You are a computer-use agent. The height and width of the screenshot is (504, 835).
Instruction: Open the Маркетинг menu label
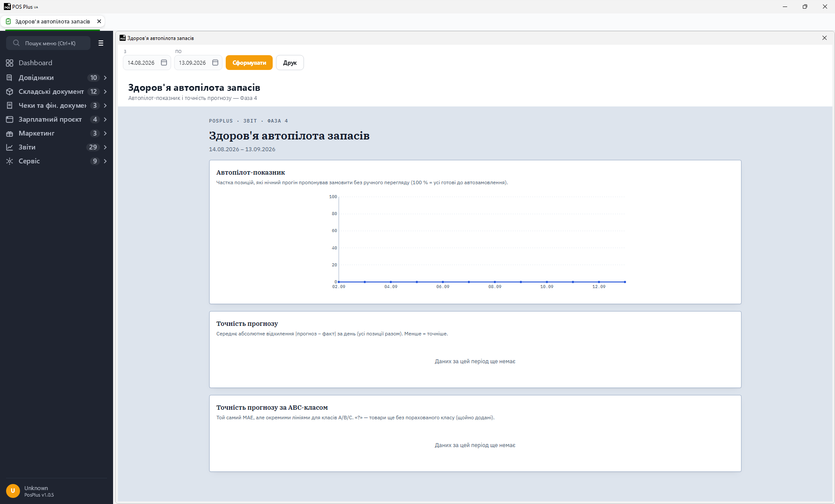[x=37, y=133]
